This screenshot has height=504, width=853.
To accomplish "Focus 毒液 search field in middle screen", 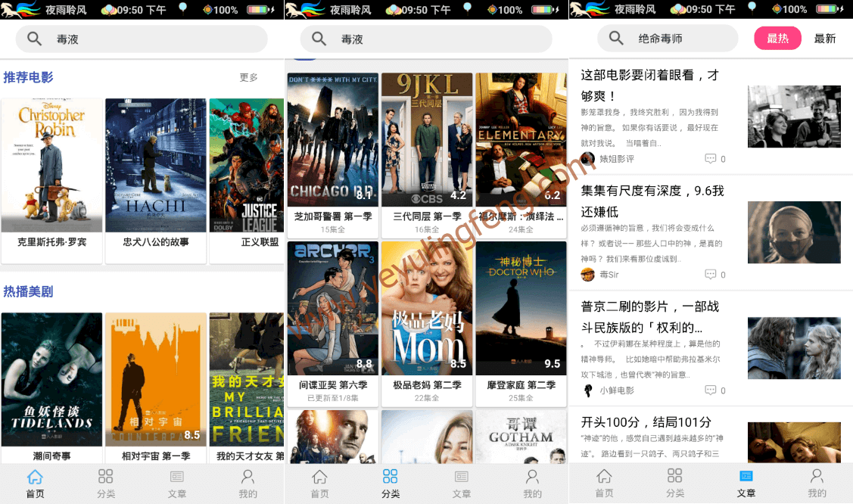I will tap(426, 39).
